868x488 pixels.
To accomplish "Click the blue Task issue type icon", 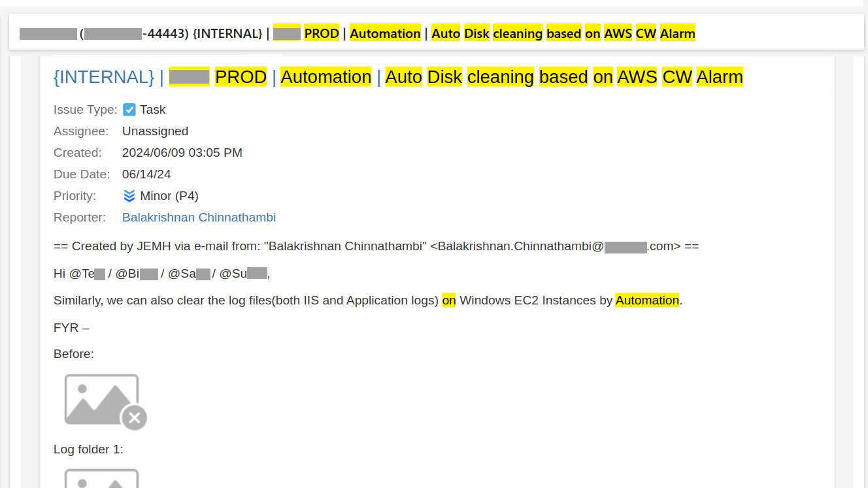I will [x=129, y=110].
